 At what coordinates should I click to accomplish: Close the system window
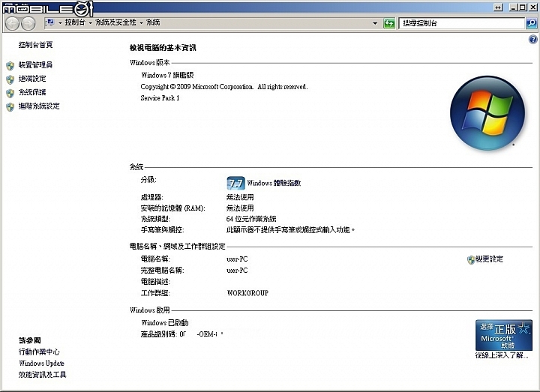[532, 7]
